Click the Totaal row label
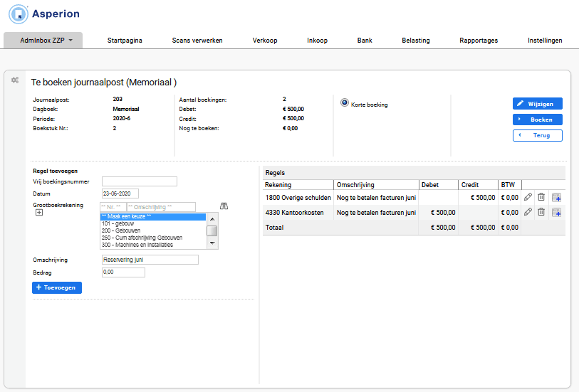 tap(274, 228)
